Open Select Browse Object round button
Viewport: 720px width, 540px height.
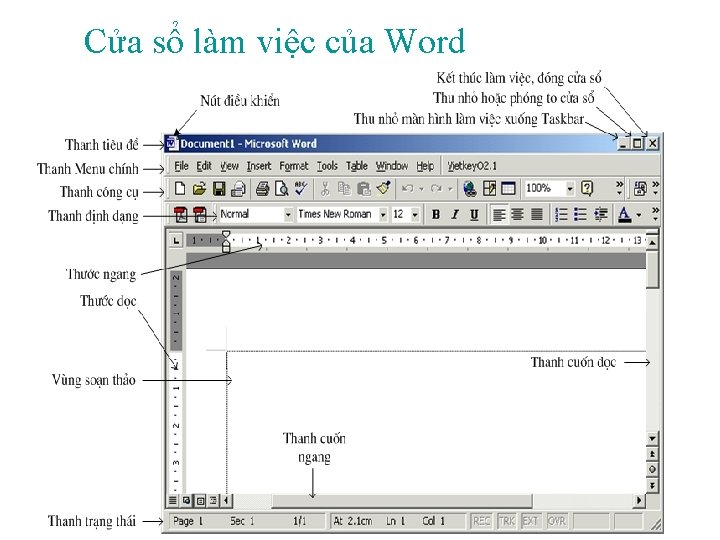coord(652,469)
